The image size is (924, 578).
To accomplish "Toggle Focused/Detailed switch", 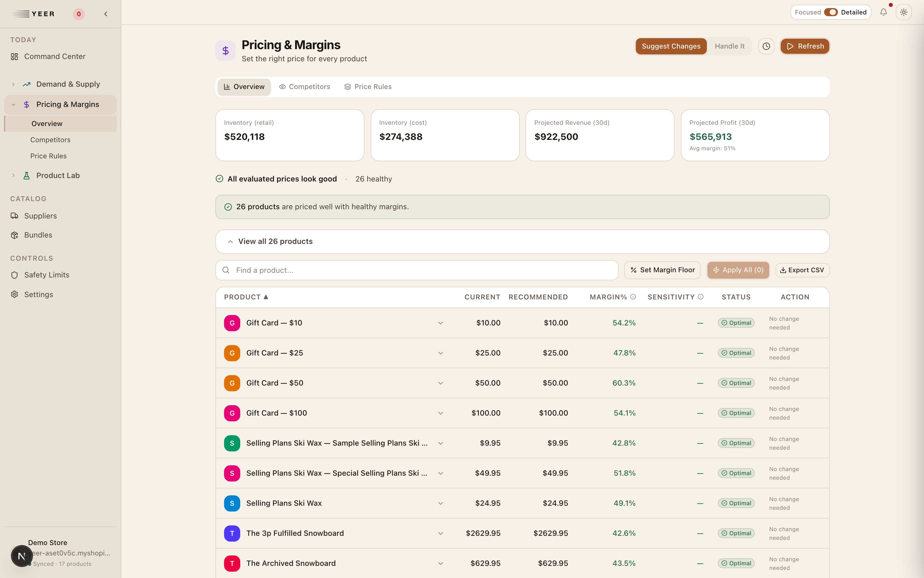I will pyautogui.click(x=830, y=12).
